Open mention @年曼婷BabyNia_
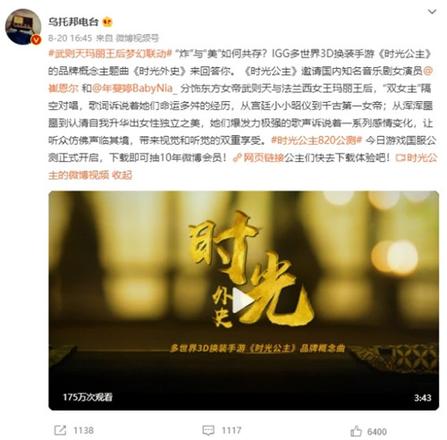Image resolution: width=447 pixels, height=440 pixels. [136, 88]
